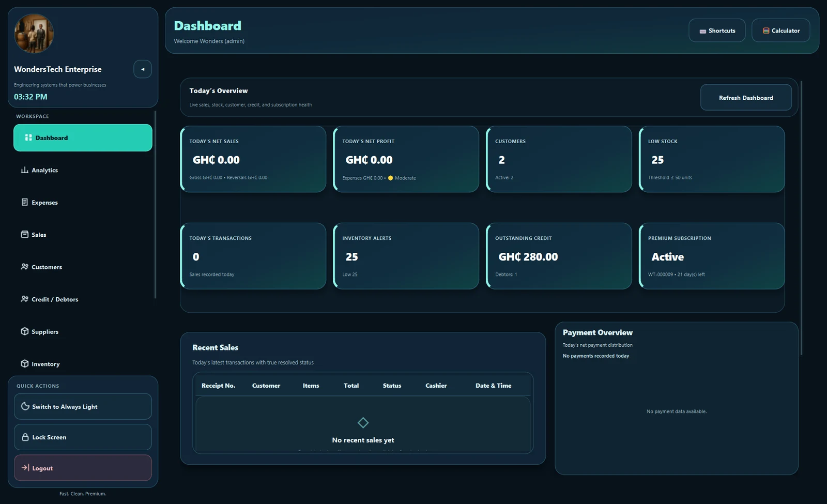Click the sidebar menu scrollbar
This screenshot has height=504, width=827.
pos(155,204)
